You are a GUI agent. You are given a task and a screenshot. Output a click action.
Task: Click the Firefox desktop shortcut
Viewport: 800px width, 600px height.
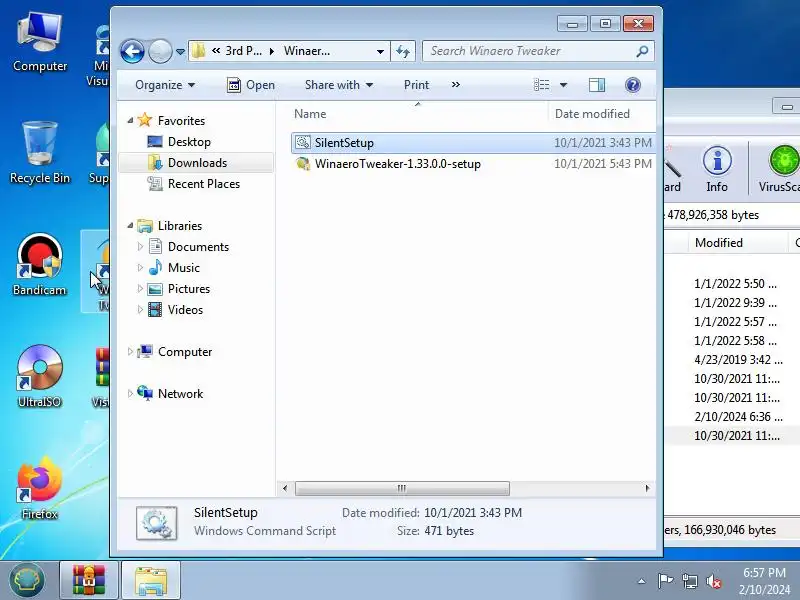[x=40, y=489]
